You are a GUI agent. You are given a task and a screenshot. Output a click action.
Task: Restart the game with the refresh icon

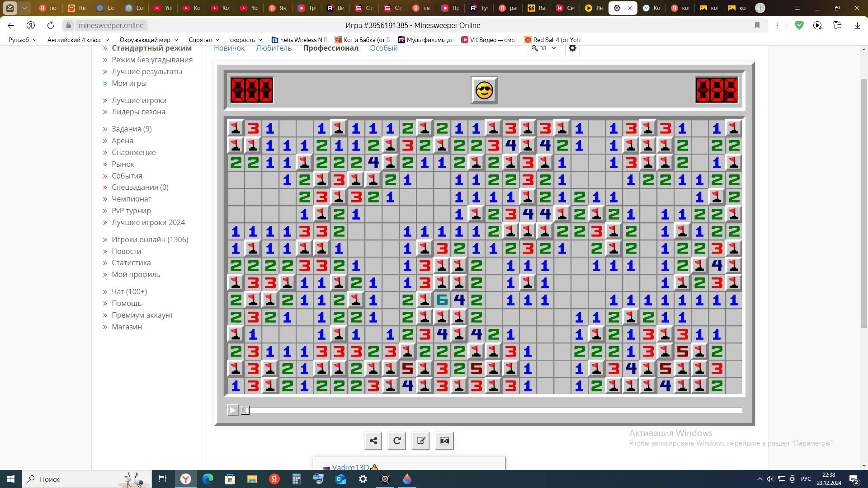coord(397,441)
